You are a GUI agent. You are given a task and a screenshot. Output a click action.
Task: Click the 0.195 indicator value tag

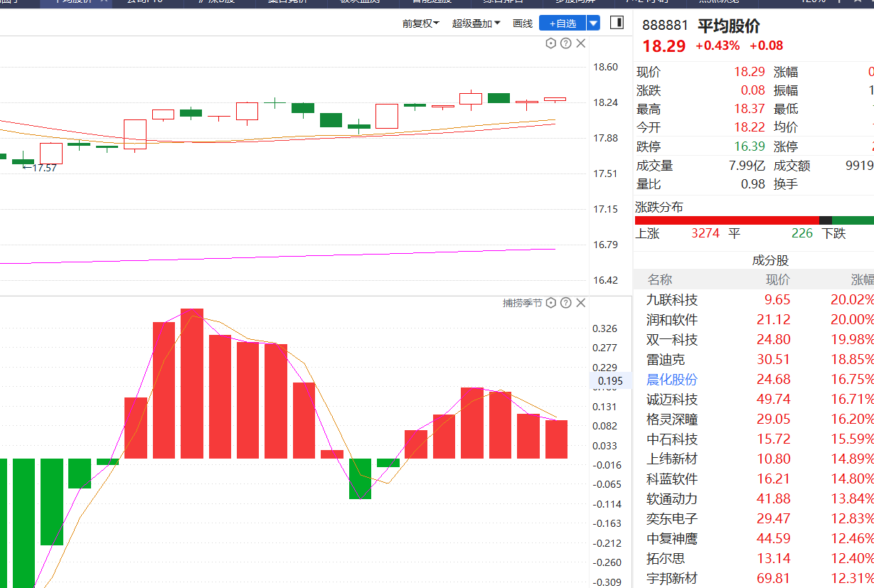610,380
